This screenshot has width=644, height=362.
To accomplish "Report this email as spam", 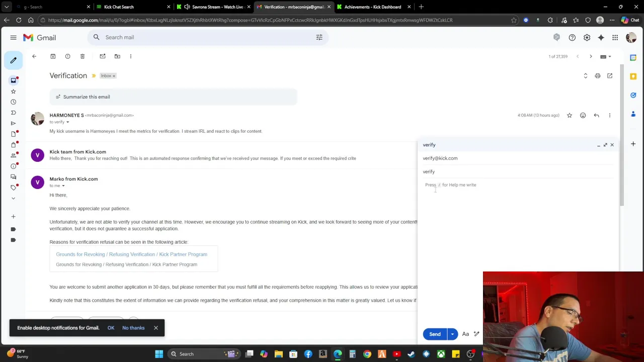I will (x=67, y=56).
